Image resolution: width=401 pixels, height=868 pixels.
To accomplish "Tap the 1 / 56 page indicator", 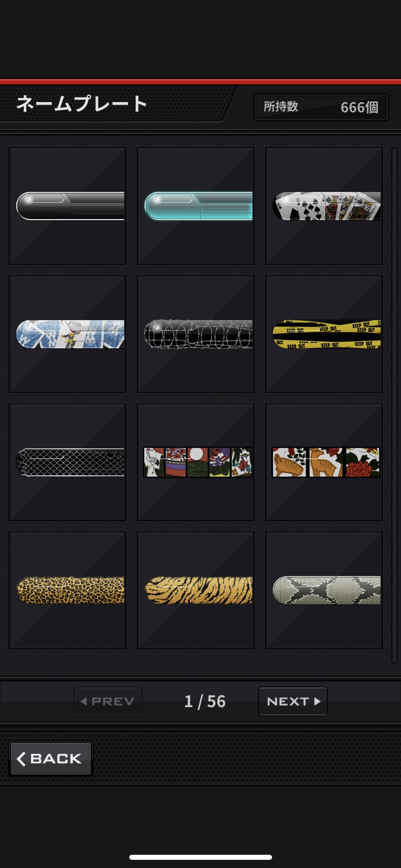I will click(x=205, y=701).
